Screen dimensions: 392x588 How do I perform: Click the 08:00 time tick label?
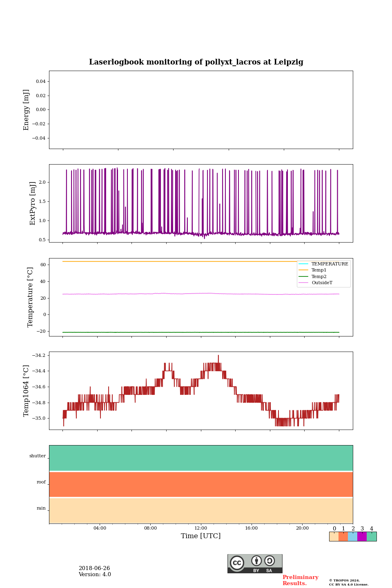150,528
